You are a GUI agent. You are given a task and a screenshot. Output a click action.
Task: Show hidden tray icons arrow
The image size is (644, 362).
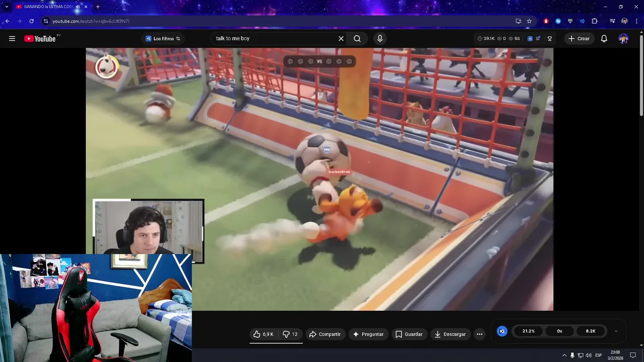pos(564,355)
